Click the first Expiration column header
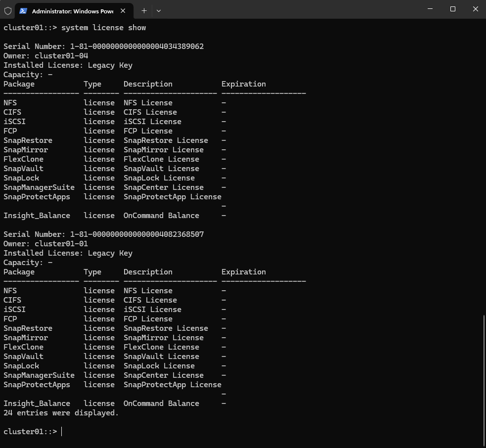The height and width of the screenshot is (448, 486). pos(244,84)
